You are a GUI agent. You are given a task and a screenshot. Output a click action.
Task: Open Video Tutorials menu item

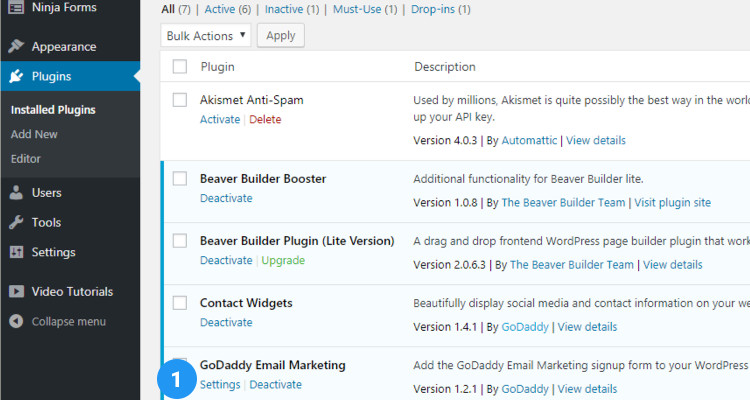[x=72, y=291]
